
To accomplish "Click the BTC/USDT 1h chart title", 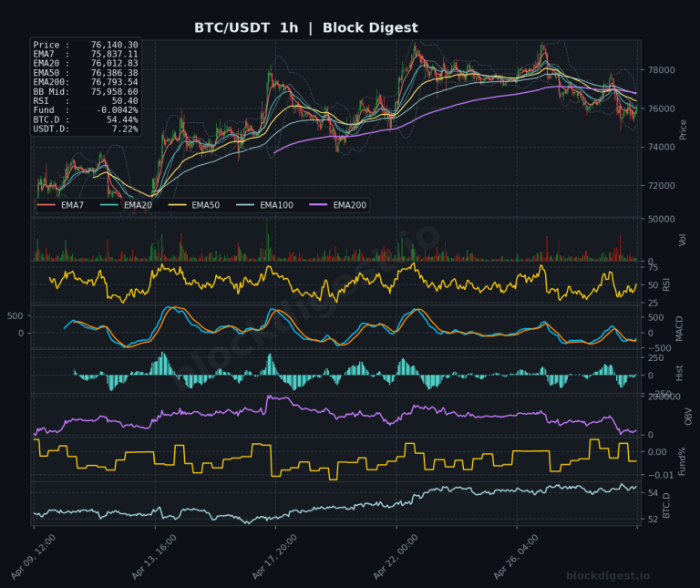I will click(306, 27).
